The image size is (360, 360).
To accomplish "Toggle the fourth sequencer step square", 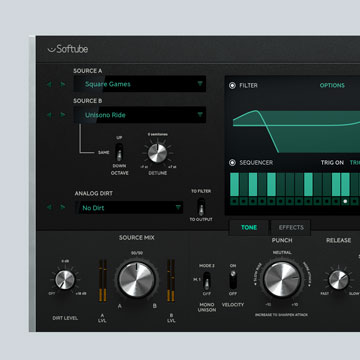I will 262,201.
